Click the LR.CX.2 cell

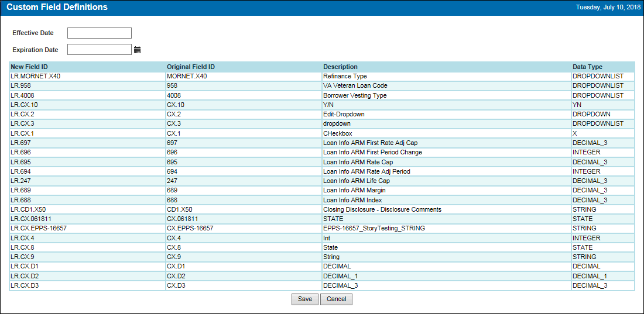pos(87,114)
